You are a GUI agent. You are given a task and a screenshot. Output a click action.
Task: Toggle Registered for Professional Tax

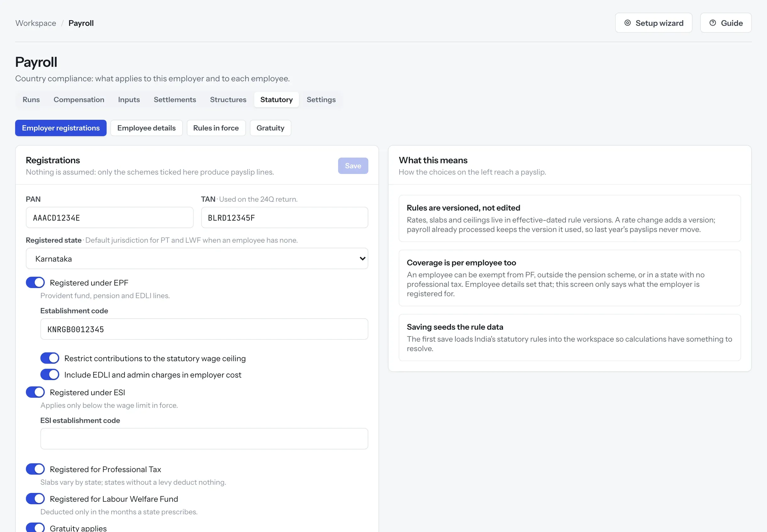click(x=35, y=469)
